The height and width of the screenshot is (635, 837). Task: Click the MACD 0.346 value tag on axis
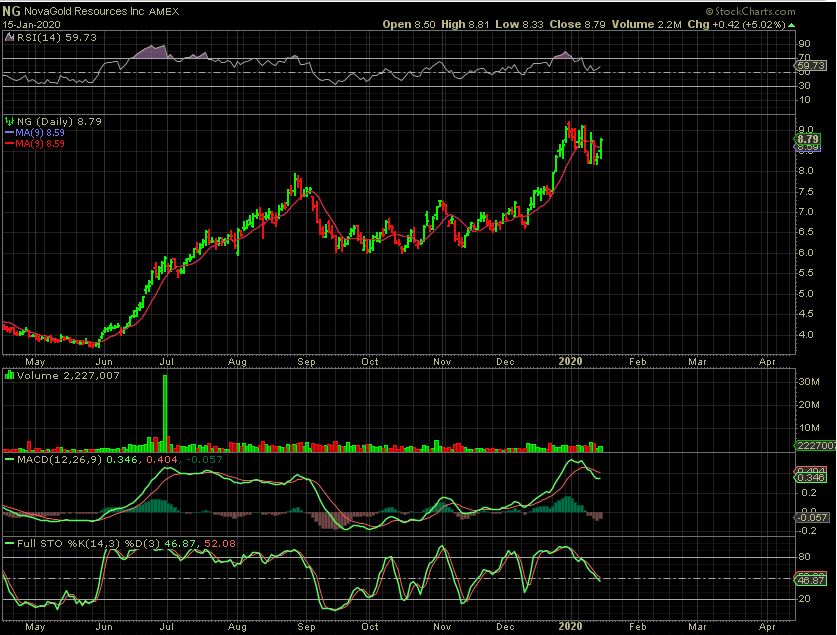[x=807, y=481]
